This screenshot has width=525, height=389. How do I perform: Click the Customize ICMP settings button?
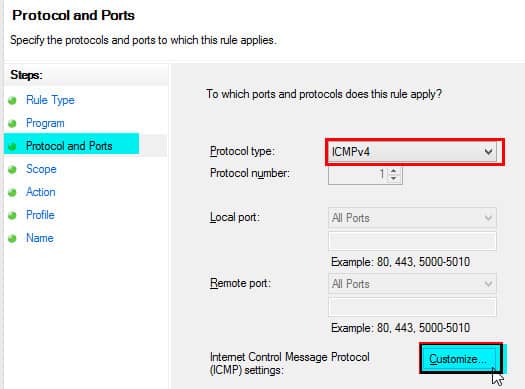461,358
